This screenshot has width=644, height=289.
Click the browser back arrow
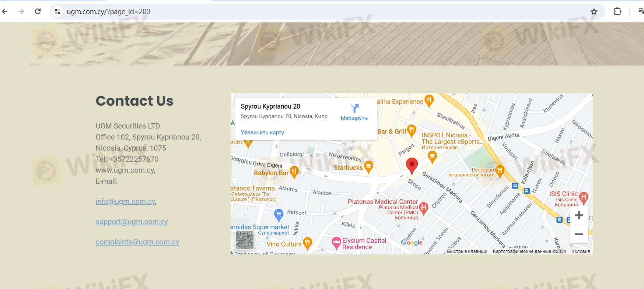tap(5, 11)
